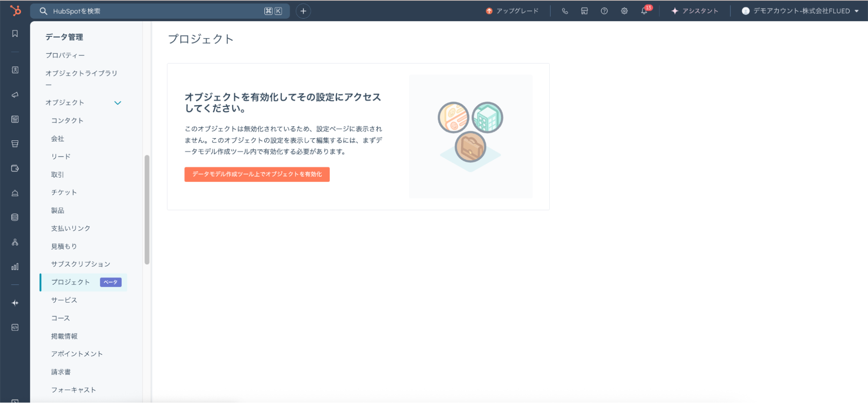Click the アップグレード link

pos(512,11)
